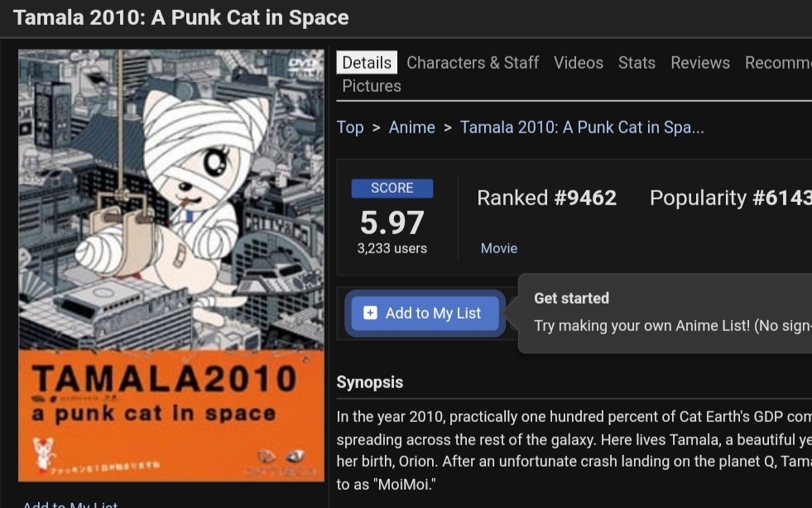Click the 3,233 users count

coord(392,248)
